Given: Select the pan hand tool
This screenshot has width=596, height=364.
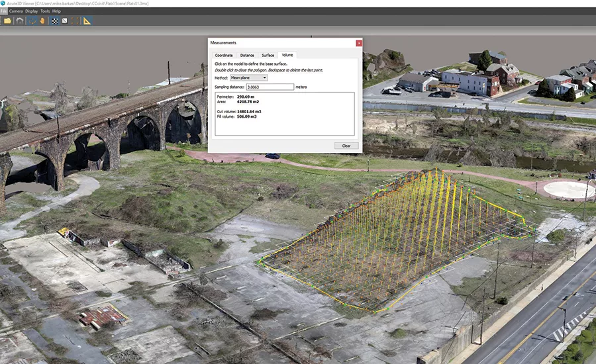Looking at the screenshot, I should coord(42,21).
